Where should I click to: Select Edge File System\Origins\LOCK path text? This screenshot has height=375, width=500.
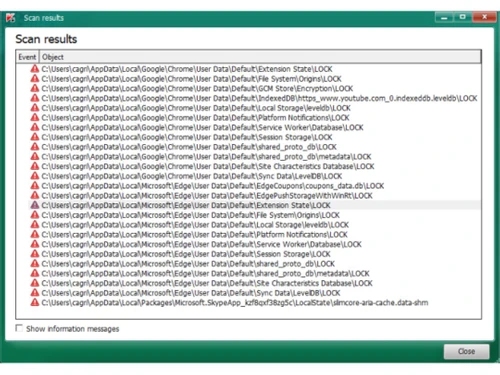[190, 215]
